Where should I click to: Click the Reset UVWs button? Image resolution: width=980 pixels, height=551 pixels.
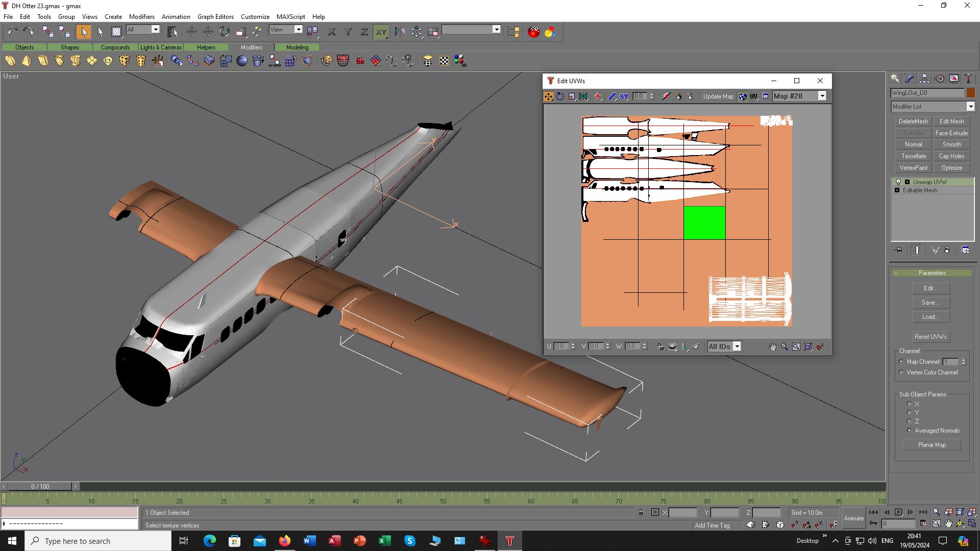pos(930,337)
